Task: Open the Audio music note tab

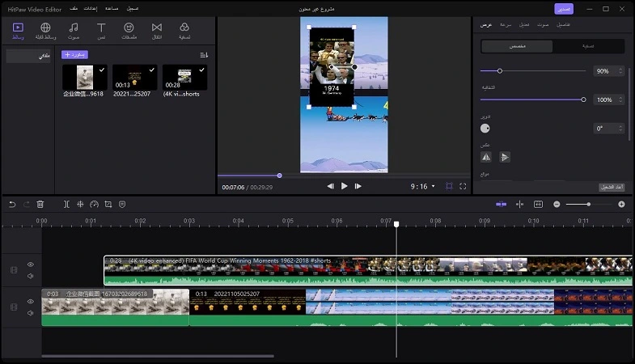Action: 74,31
